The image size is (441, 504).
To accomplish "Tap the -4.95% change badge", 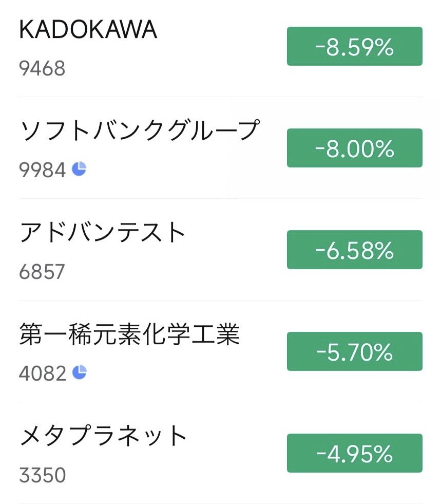I will click(354, 453).
